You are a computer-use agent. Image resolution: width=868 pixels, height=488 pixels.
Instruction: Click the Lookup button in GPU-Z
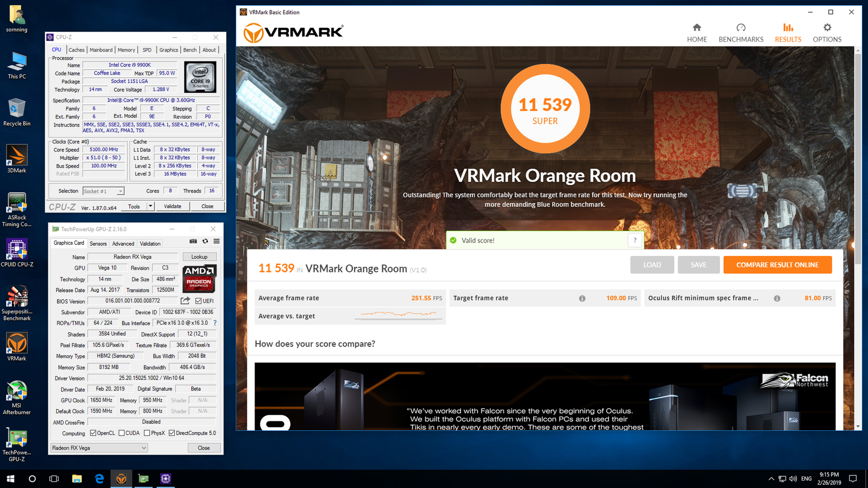pyautogui.click(x=199, y=257)
